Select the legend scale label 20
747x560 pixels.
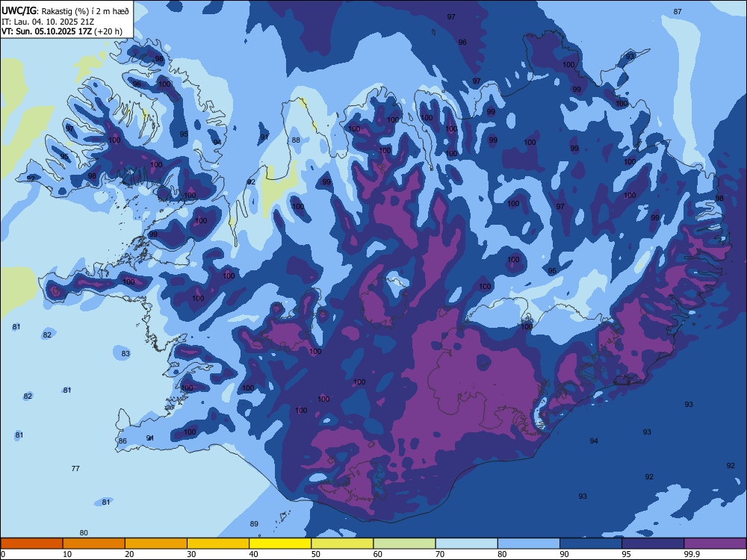coord(129,554)
